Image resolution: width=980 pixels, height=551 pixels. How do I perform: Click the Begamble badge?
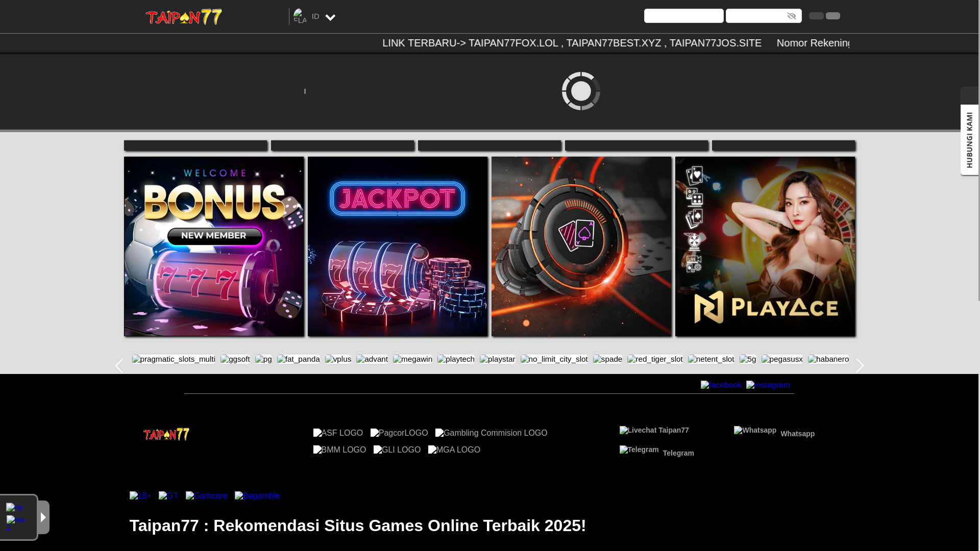(x=257, y=496)
